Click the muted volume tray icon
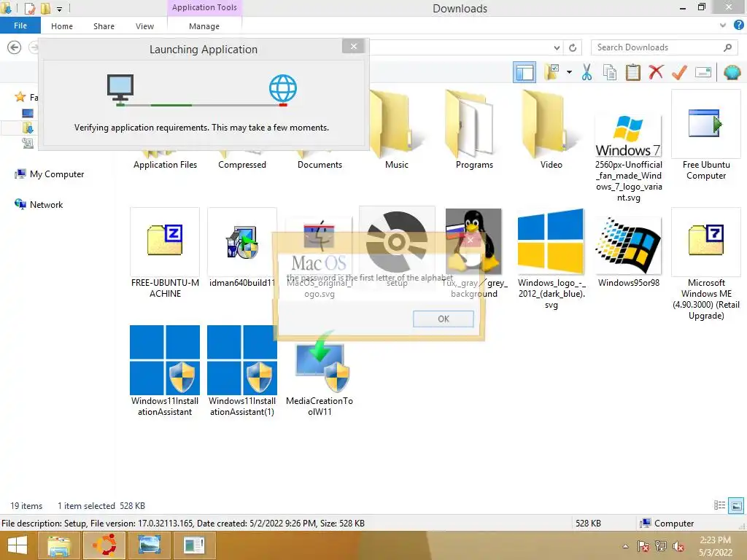 [678, 546]
